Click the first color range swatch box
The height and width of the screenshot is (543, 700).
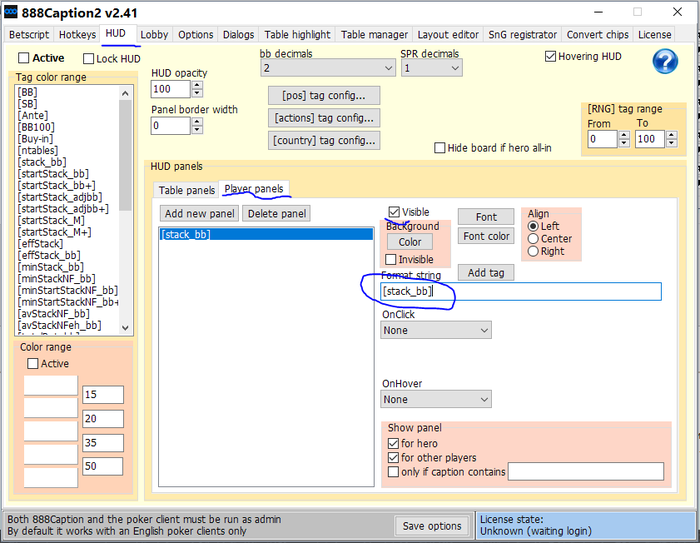click(x=50, y=385)
